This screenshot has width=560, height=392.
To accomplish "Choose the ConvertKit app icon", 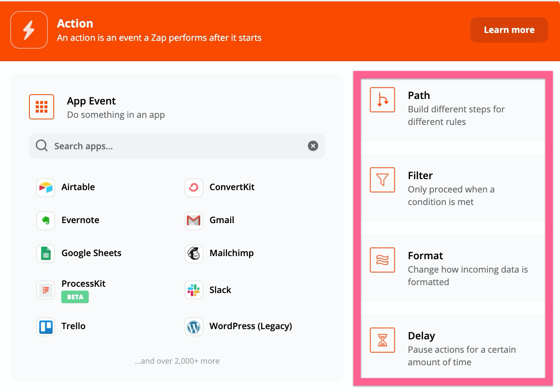I will 194,187.
